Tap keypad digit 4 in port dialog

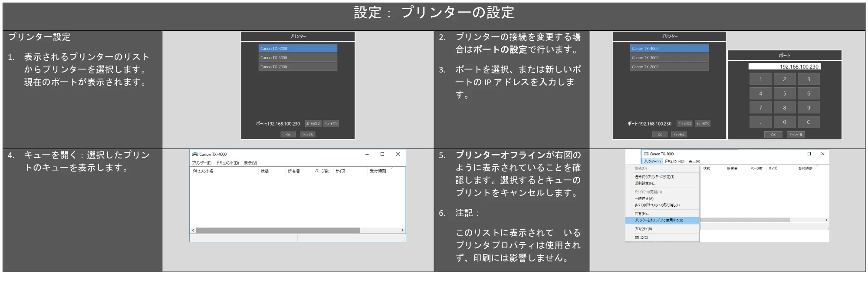760,93
